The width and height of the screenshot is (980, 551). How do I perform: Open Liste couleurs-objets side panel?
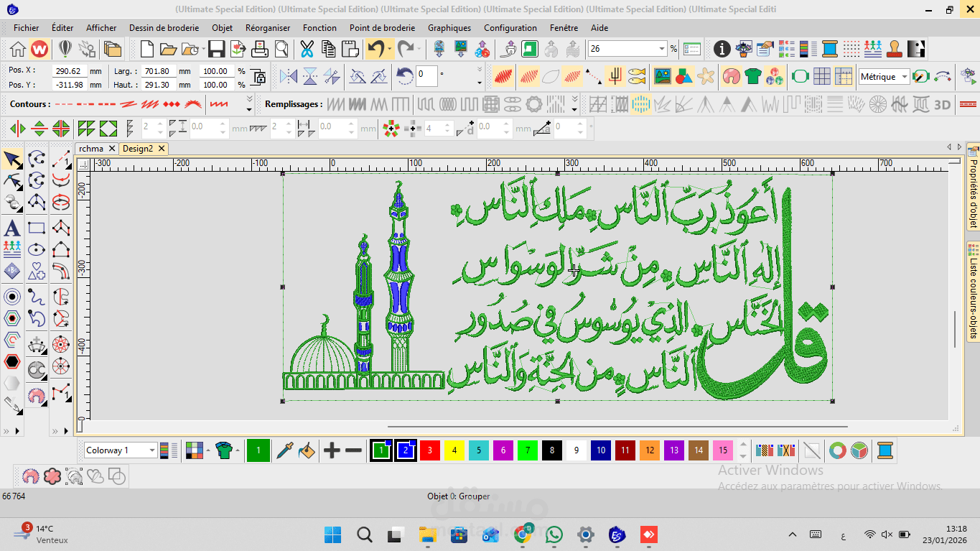pyautogui.click(x=973, y=291)
